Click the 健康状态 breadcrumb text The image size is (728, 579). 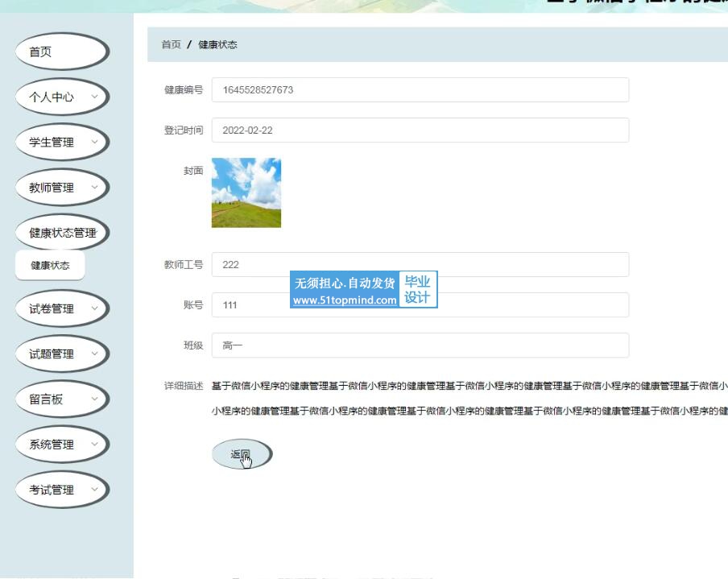click(217, 45)
